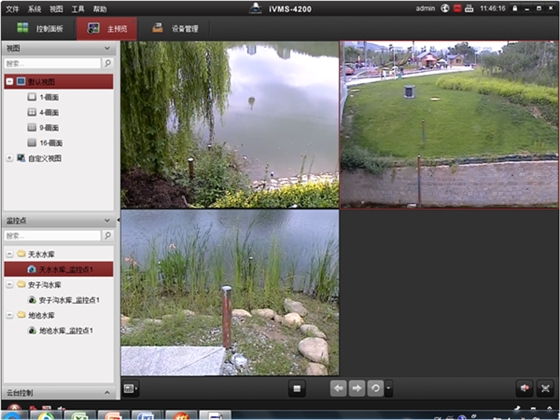Expand the 自定义视图 node
The image size is (560, 420).
tap(10, 158)
